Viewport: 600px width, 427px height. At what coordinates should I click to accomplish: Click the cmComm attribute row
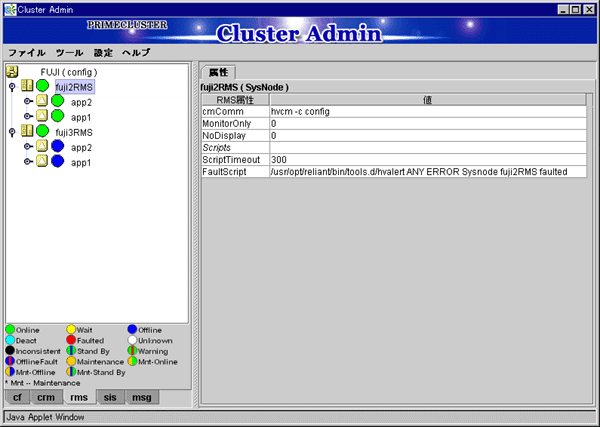(x=394, y=112)
